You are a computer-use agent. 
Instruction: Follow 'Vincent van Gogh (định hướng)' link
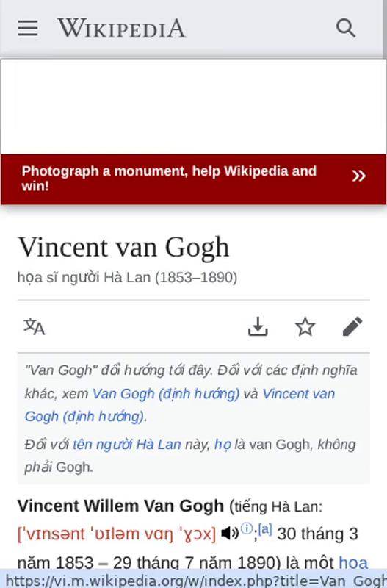click(x=180, y=405)
